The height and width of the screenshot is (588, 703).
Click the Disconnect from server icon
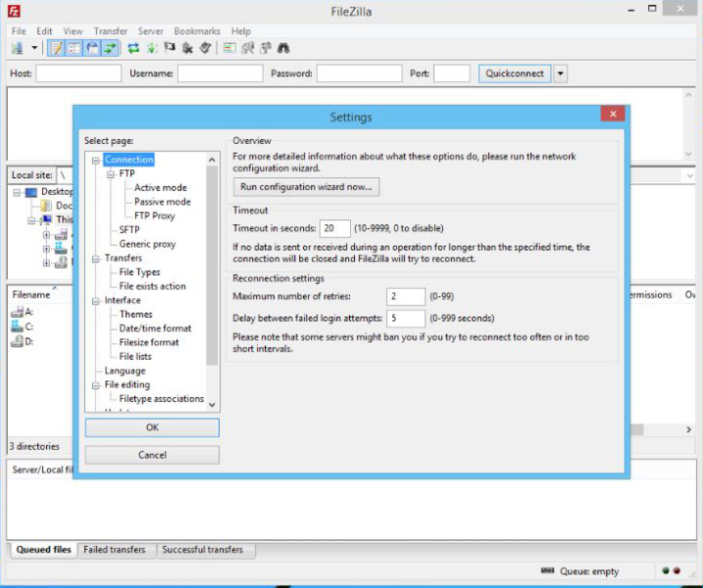(187, 47)
